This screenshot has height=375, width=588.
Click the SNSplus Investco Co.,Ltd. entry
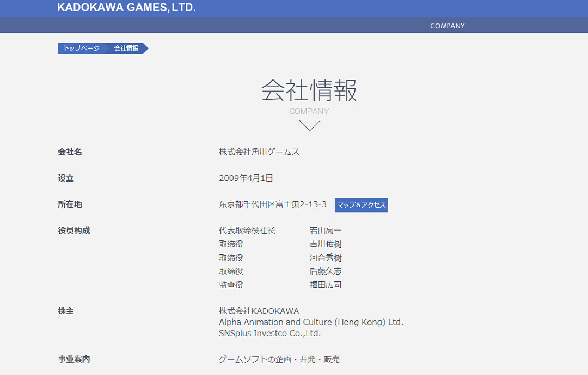(x=269, y=333)
